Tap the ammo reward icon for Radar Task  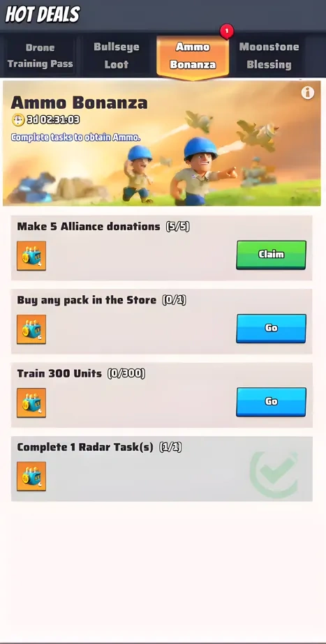pos(31,477)
